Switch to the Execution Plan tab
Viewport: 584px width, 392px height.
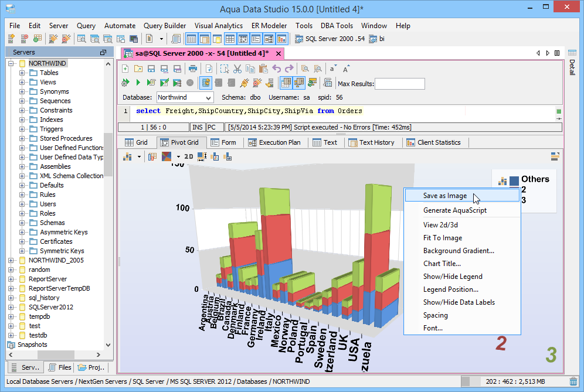[275, 142]
